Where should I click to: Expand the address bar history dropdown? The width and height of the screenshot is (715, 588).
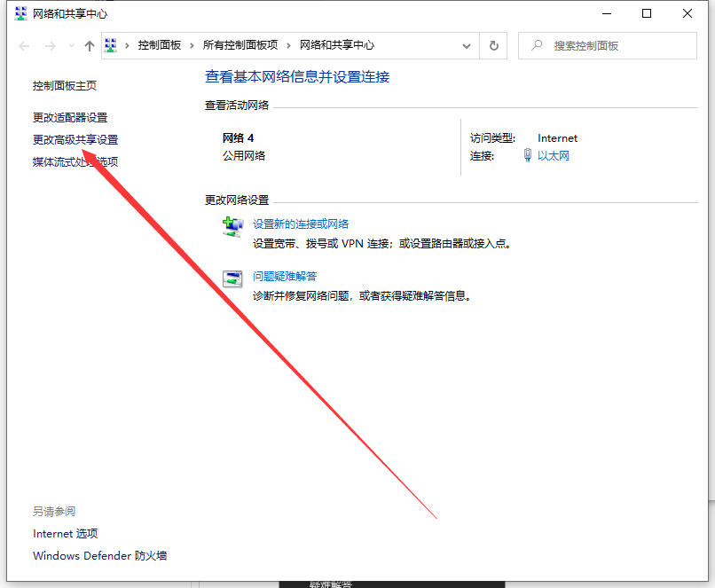click(x=467, y=45)
